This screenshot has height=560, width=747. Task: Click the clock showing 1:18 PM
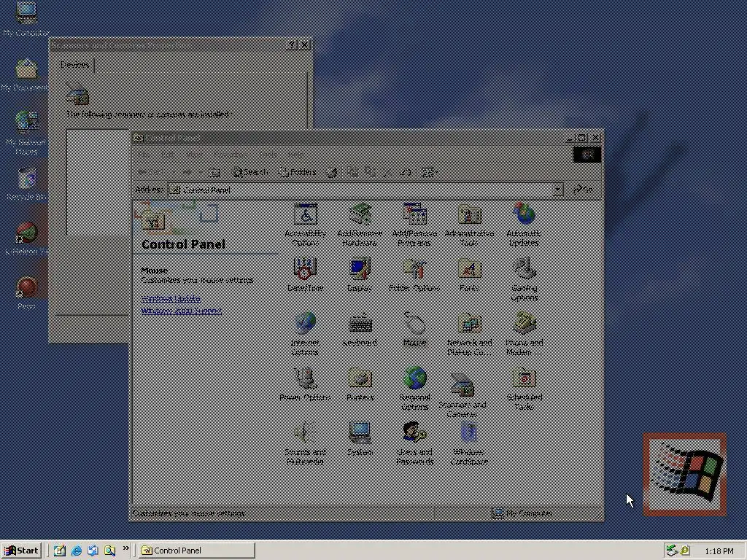click(x=719, y=551)
